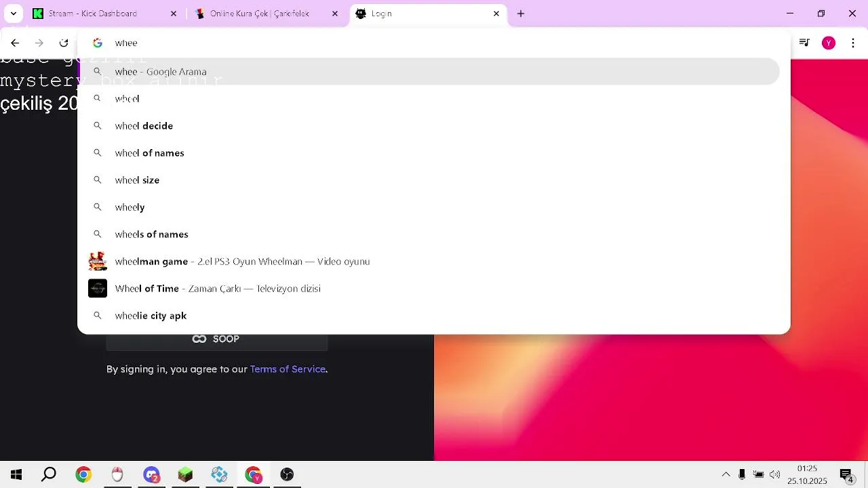
Task: Open the clock showing 01:25
Action: point(807,474)
